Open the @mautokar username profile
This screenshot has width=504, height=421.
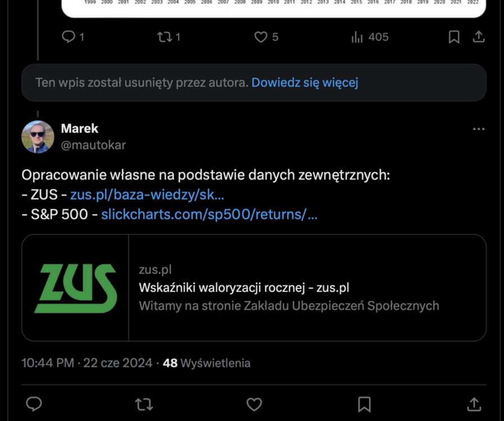(x=93, y=145)
